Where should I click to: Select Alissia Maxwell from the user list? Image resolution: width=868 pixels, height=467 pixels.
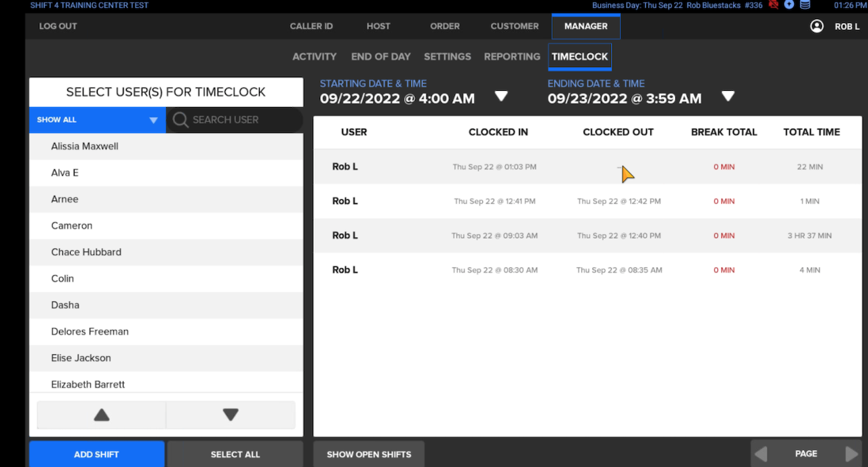click(x=85, y=146)
